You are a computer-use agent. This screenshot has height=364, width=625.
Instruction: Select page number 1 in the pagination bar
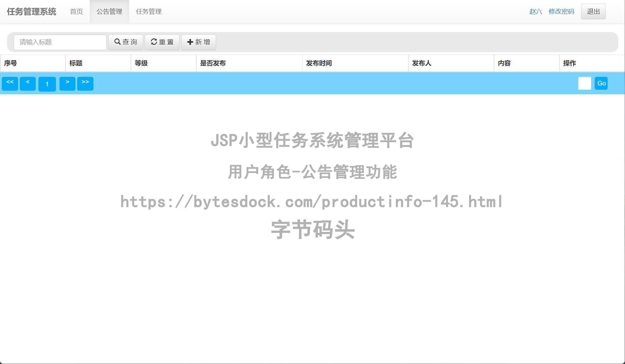47,84
